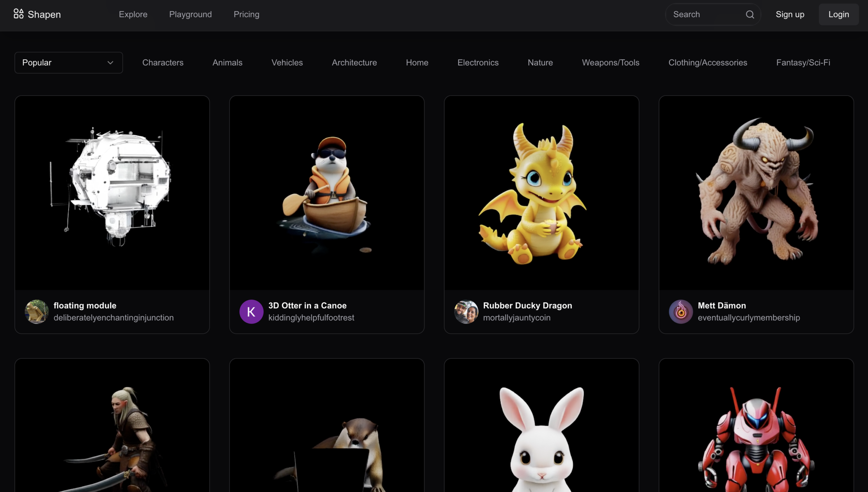Click the search magnifier icon
Viewport: 868px width, 492px height.
[750, 14]
